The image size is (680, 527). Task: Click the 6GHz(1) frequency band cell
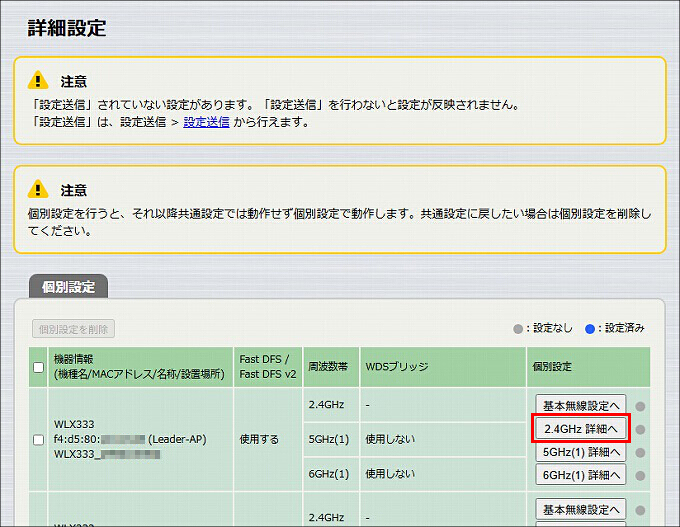click(x=329, y=474)
